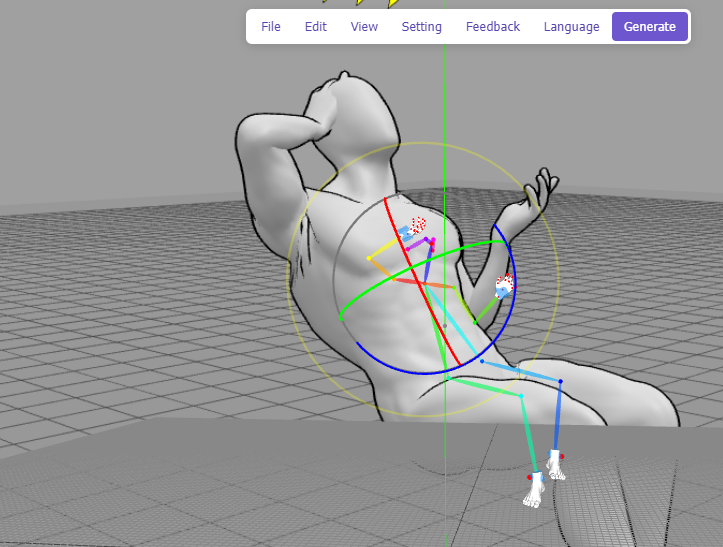Screen dimensions: 723x547
Task: Select the green knee joint point
Action: pos(521,396)
